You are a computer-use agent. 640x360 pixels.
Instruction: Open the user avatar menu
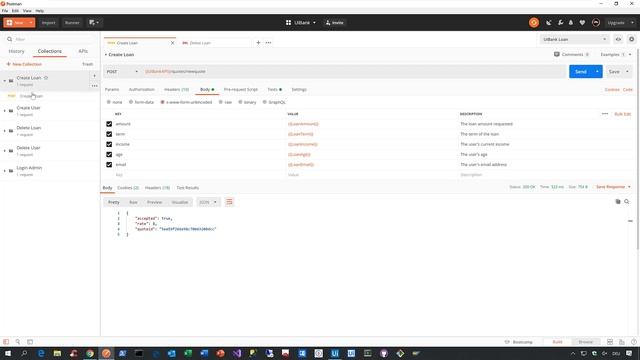tap(596, 23)
